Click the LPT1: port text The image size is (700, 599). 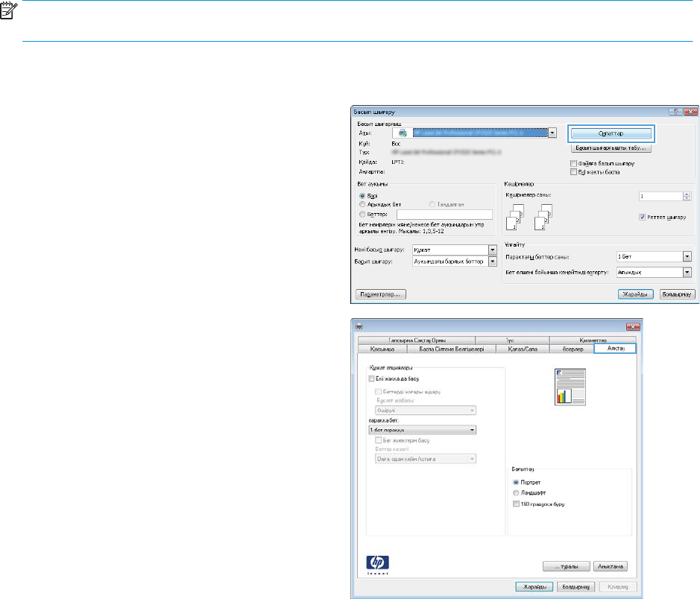coord(398,162)
